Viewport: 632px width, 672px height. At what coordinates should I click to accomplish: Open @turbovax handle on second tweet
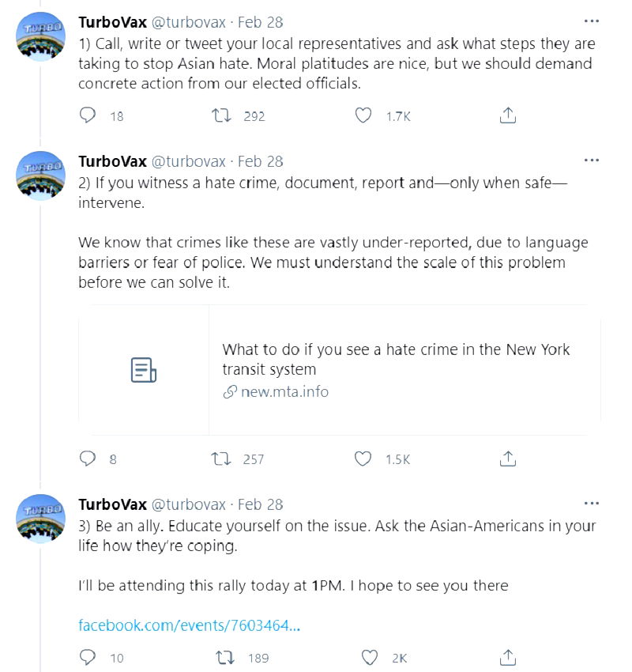click(188, 161)
